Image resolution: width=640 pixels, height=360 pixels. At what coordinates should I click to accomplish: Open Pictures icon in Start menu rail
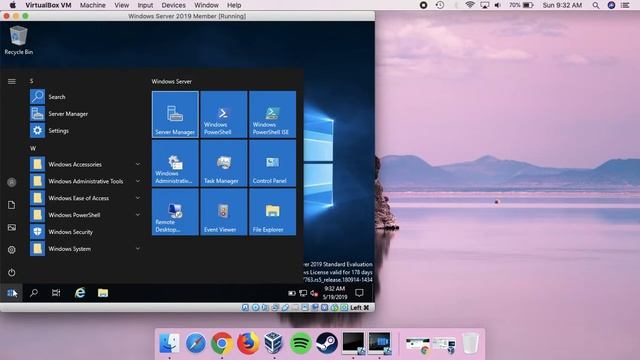tap(11, 227)
